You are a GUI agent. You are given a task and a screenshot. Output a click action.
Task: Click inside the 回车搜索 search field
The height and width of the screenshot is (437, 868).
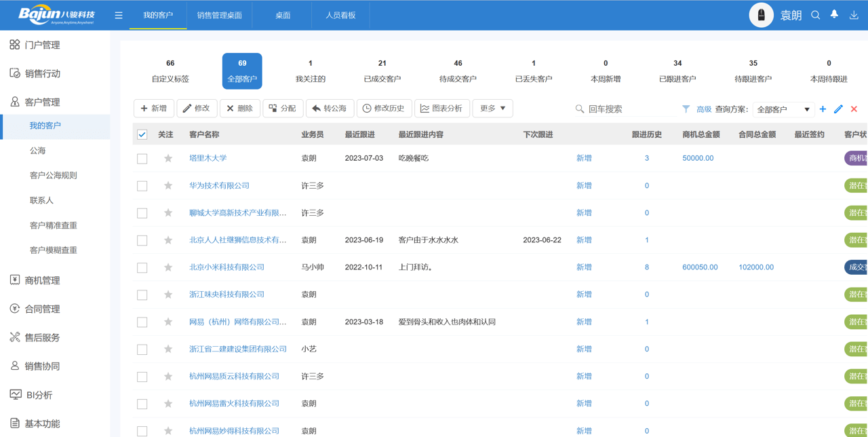(x=624, y=108)
